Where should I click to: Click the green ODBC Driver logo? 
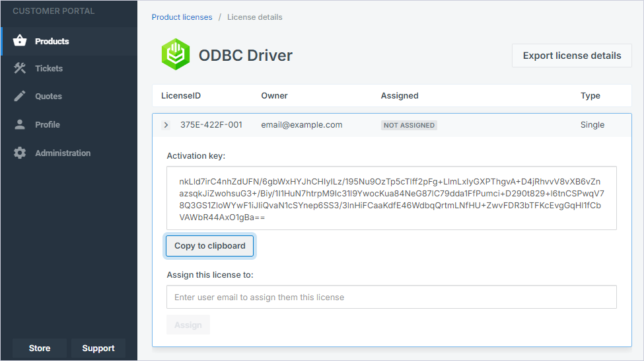[x=176, y=56]
